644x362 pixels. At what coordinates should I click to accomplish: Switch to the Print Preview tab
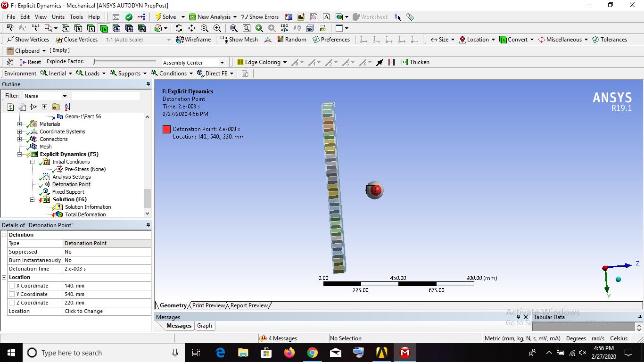(x=208, y=305)
